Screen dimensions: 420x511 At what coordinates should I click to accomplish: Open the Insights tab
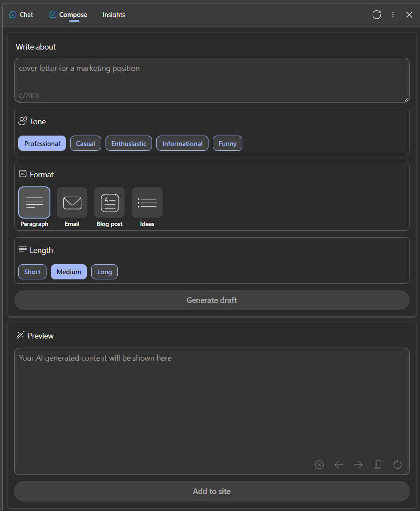(x=114, y=15)
